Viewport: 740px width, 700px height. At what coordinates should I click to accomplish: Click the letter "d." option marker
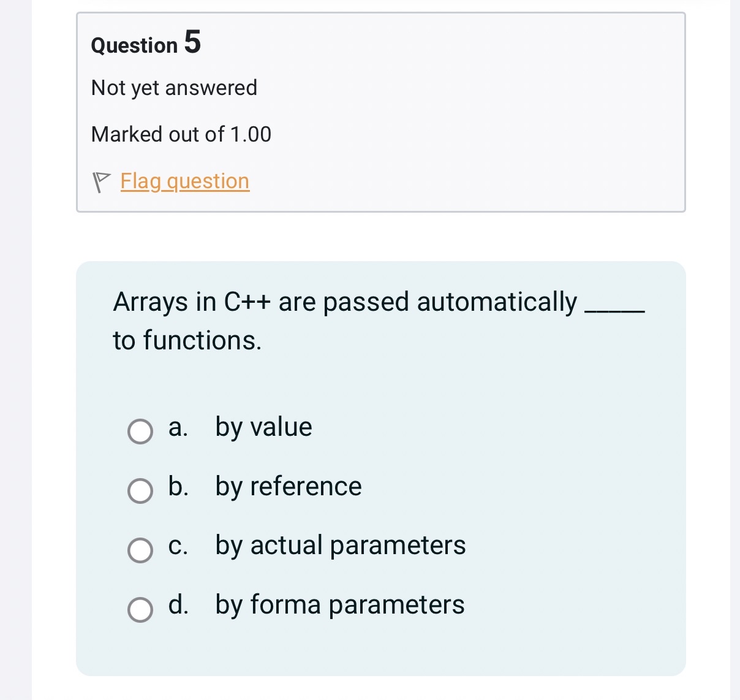tap(178, 604)
